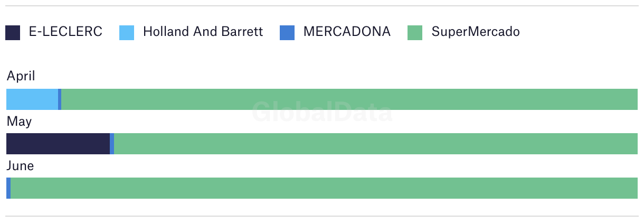Toggle the MERCADONA legend label
The height and width of the screenshot is (223, 644).
coord(347,32)
